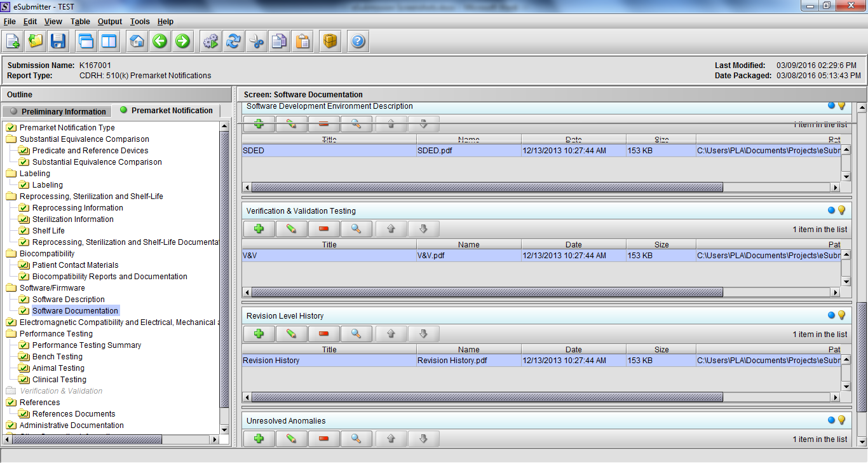Click the green forward arrow icon
Screen dimensions: 868x463
tap(182, 42)
